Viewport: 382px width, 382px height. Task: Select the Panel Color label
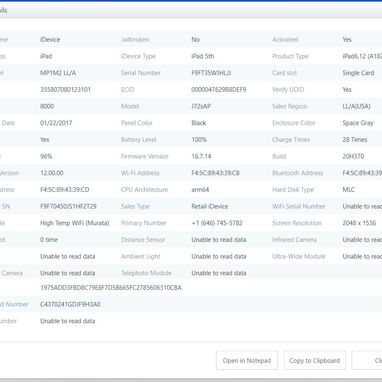[137, 123]
